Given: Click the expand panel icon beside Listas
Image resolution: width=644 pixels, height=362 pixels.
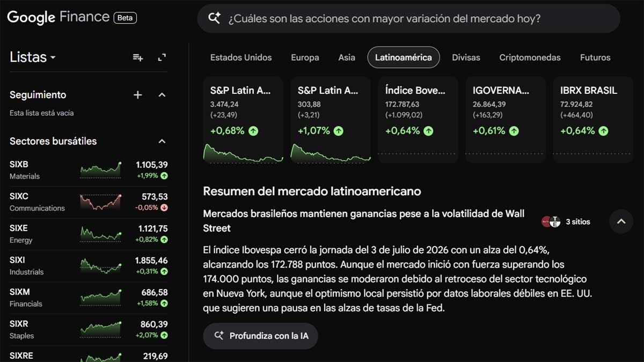Looking at the screenshot, I should click(x=162, y=57).
